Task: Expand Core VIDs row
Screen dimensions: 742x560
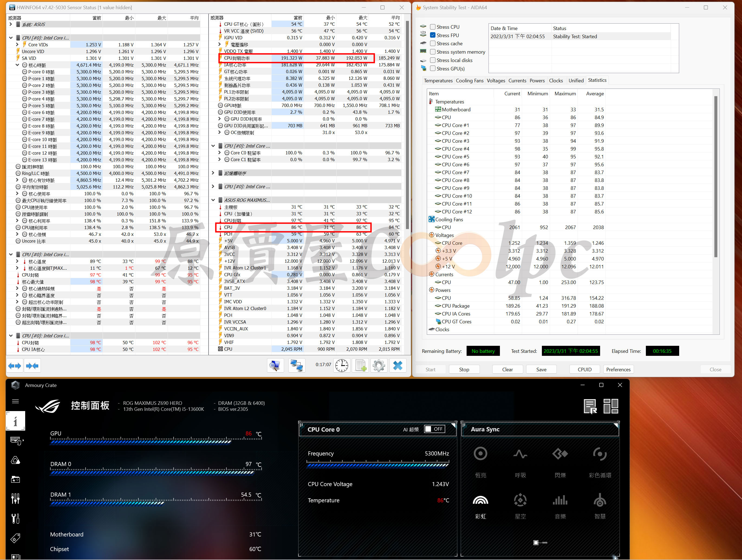Action: point(17,44)
